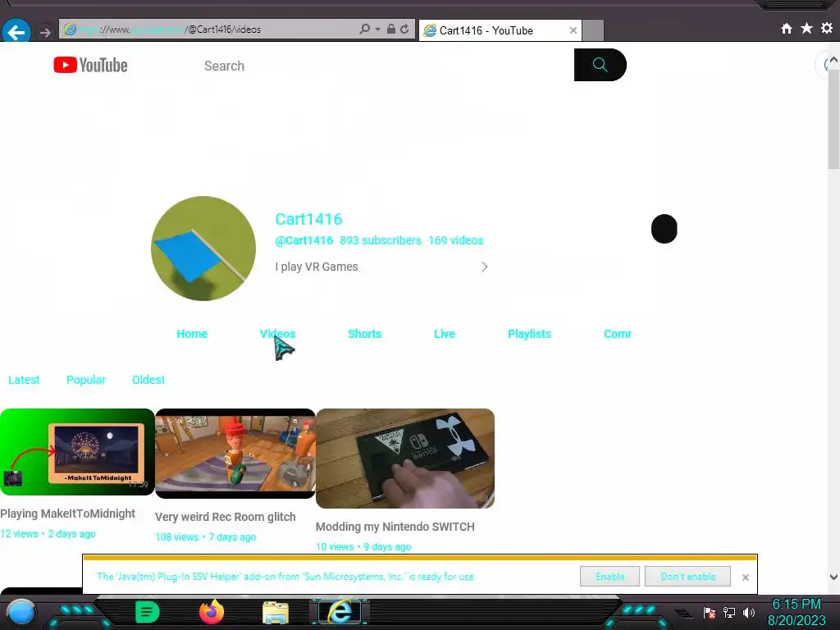This screenshot has height=630, width=840.
Task: Click the Playing MakeItToMidnight video title
Action: [x=67, y=514]
